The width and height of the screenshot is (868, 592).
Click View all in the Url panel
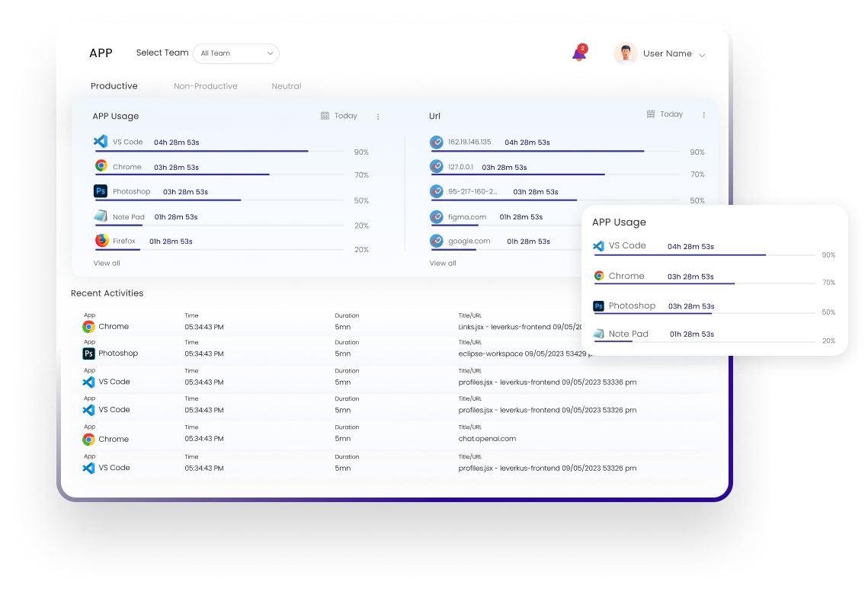(x=442, y=262)
